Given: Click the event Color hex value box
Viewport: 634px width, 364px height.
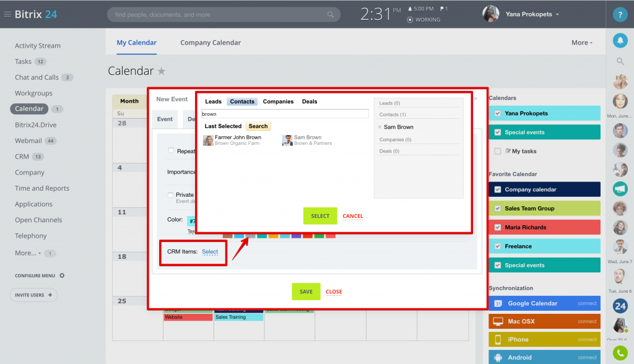Looking at the screenshot, I should 191,221.
